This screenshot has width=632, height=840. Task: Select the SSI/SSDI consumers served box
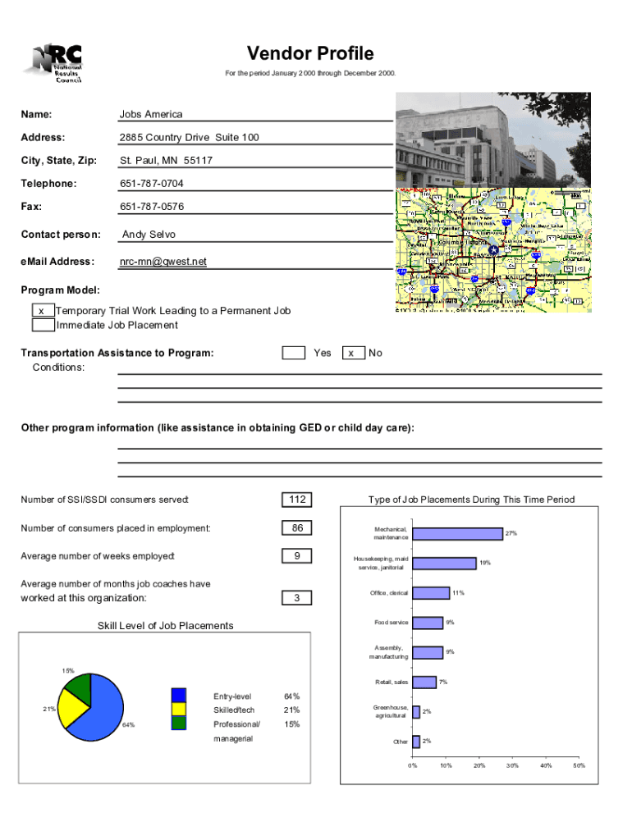pos(297,500)
